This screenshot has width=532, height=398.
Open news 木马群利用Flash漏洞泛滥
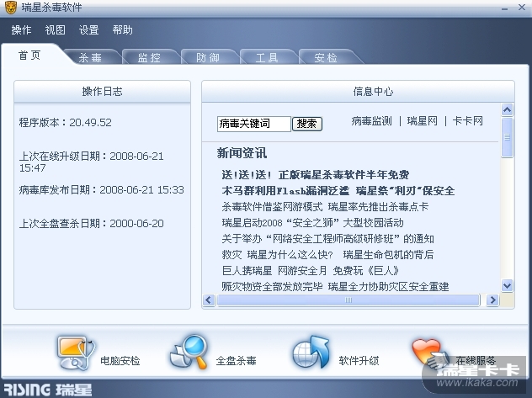tap(338, 190)
